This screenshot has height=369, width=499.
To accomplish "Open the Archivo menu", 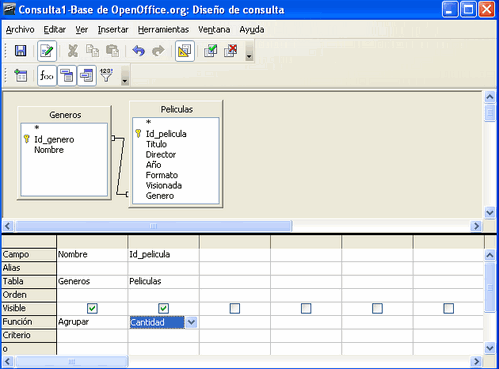I will click(20, 30).
